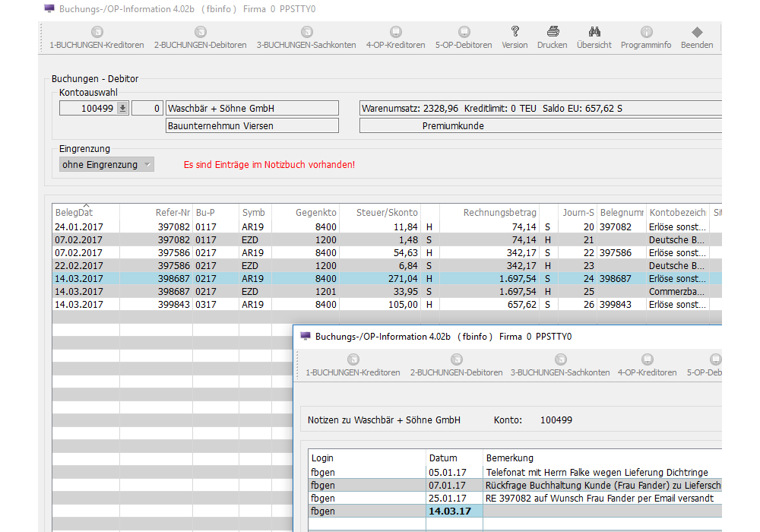Click the Drucken printer icon
This screenshot has height=532, width=760.
coord(553,32)
